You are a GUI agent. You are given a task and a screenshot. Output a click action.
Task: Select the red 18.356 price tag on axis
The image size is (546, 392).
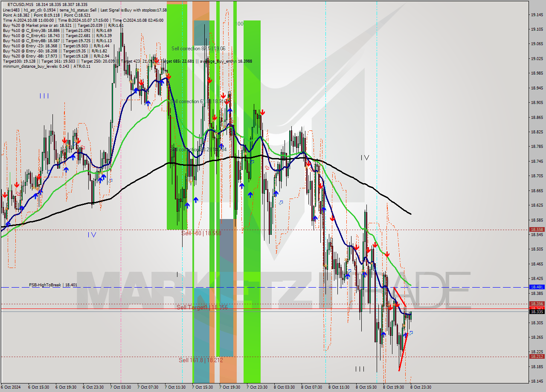click(537, 303)
